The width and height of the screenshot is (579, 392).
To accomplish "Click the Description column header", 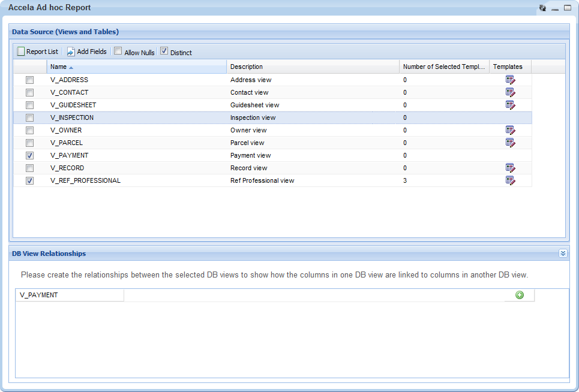I will (247, 67).
